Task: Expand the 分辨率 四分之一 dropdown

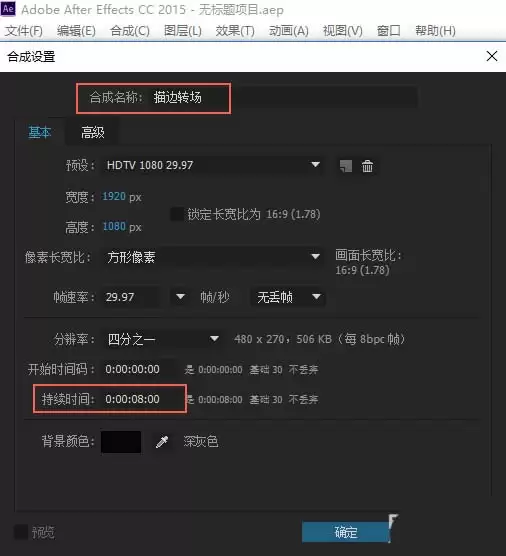Action: 162,339
